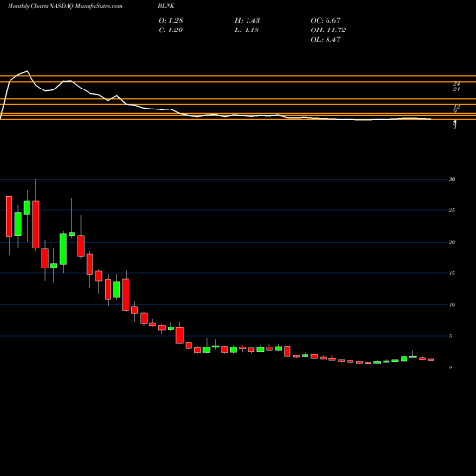The image size is (476, 476).
Task: Select the open value O: 1.28
Action: 170,20
